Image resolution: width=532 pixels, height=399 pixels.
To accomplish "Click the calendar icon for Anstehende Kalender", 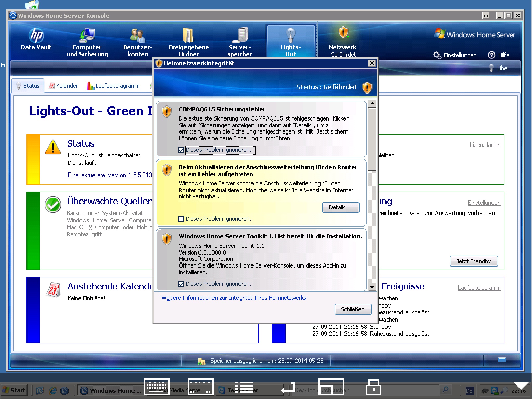I will (x=53, y=289).
